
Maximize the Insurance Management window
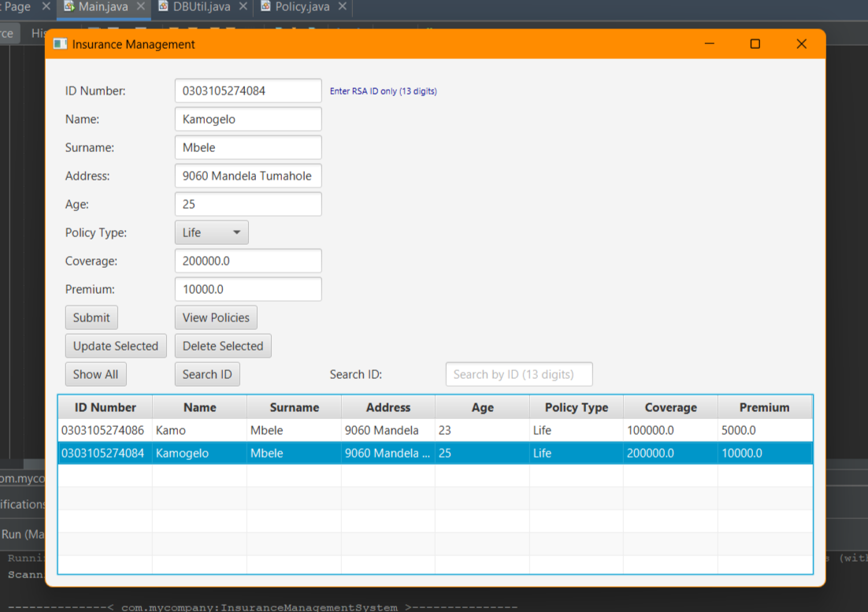755,44
